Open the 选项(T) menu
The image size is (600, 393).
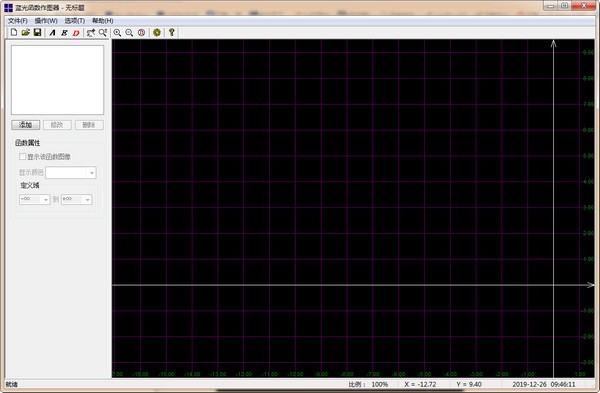(x=75, y=21)
